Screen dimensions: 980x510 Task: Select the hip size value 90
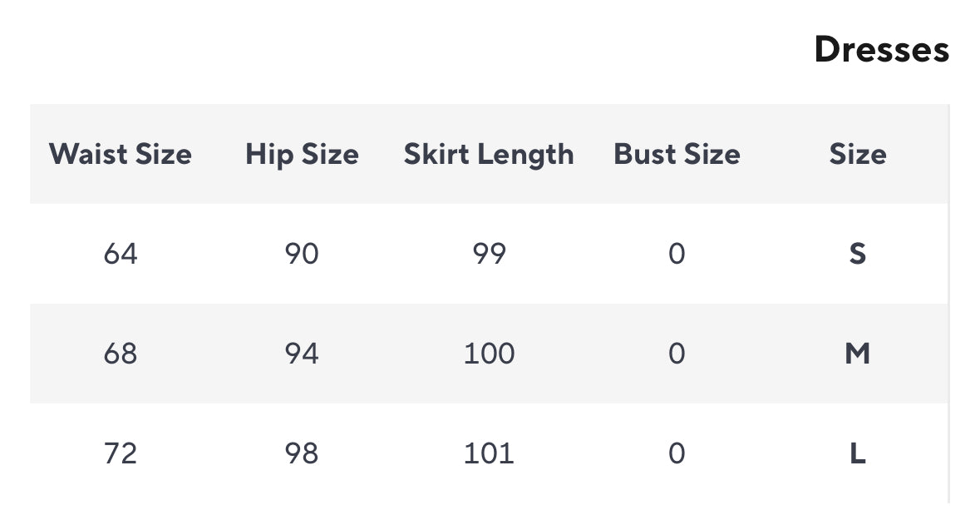click(x=302, y=254)
